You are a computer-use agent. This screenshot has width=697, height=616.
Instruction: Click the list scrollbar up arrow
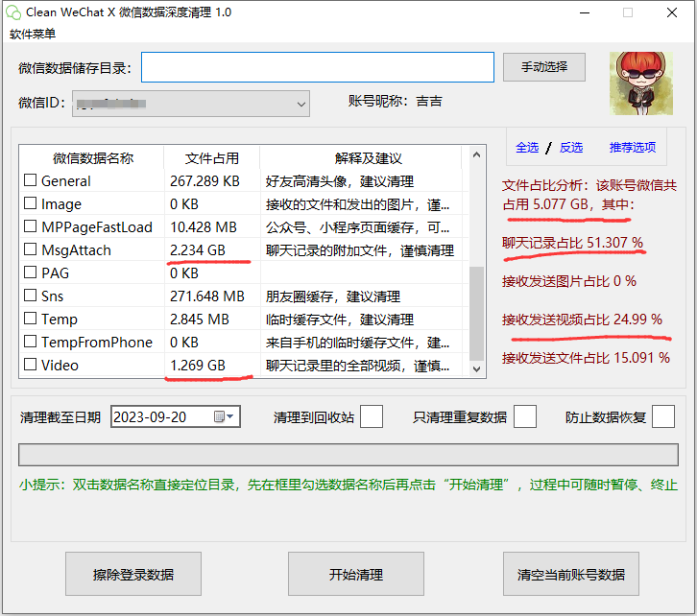[x=476, y=154]
